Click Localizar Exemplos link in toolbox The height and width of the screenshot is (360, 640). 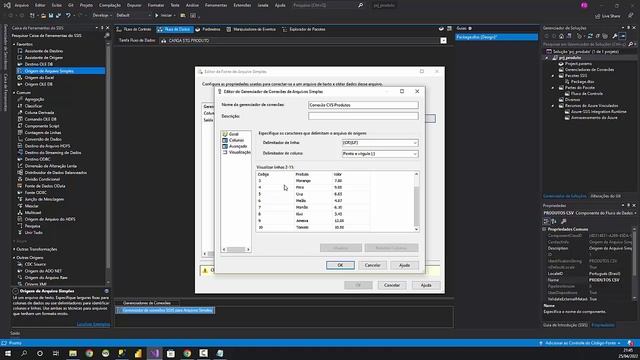coord(93,324)
